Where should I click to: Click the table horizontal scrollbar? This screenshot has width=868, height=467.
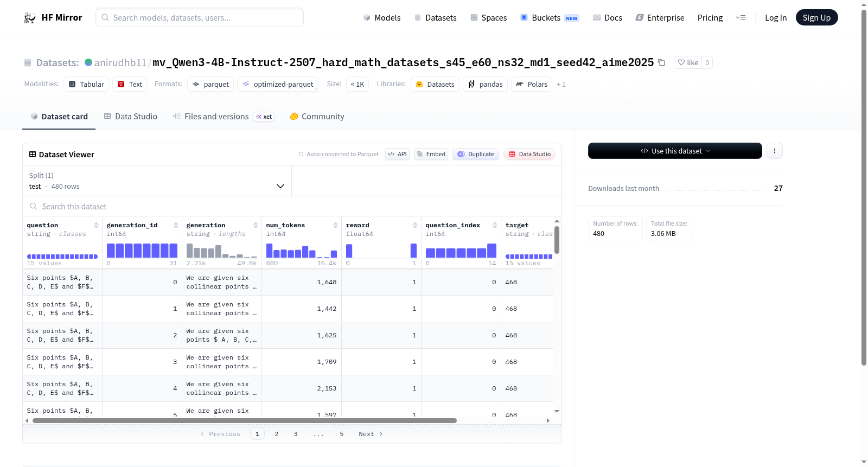pos(245,420)
